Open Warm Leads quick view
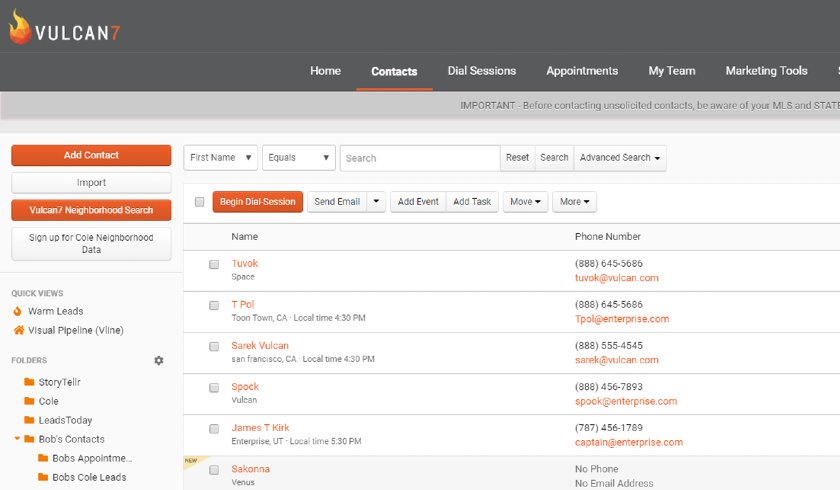The height and width of the screenshot is (490, 840). coord(56,311)
